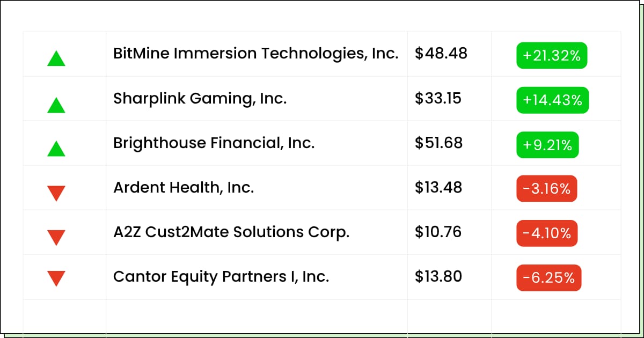This screenshot has width=644, height=338.
Task: Open Ardent Health, Inc. listing
Action: (184, 188)
